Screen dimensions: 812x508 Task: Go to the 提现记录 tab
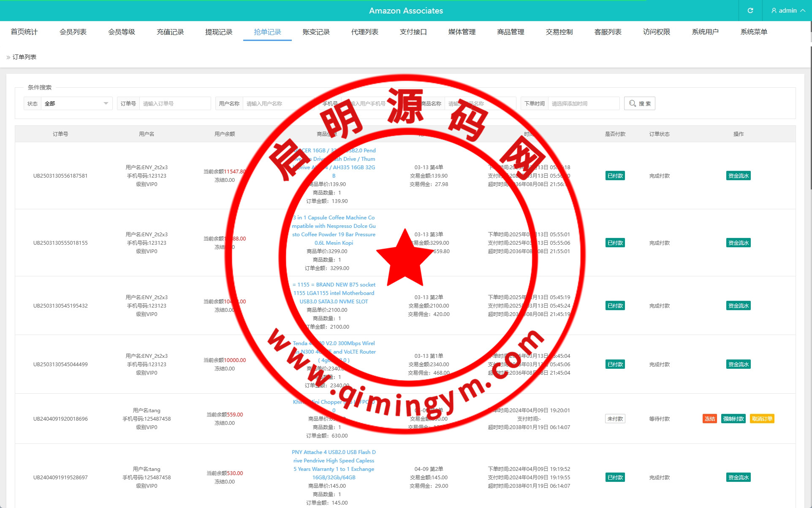[x=219, y=32]
